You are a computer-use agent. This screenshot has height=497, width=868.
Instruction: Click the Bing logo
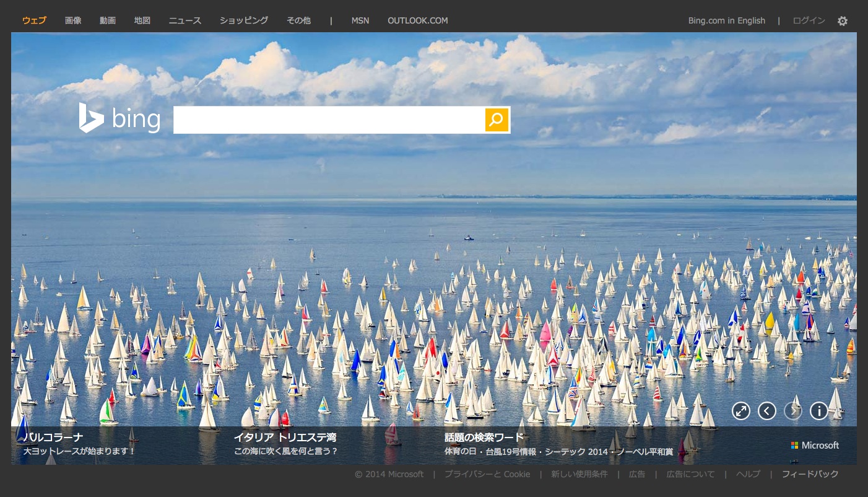[x=119, y=118]
